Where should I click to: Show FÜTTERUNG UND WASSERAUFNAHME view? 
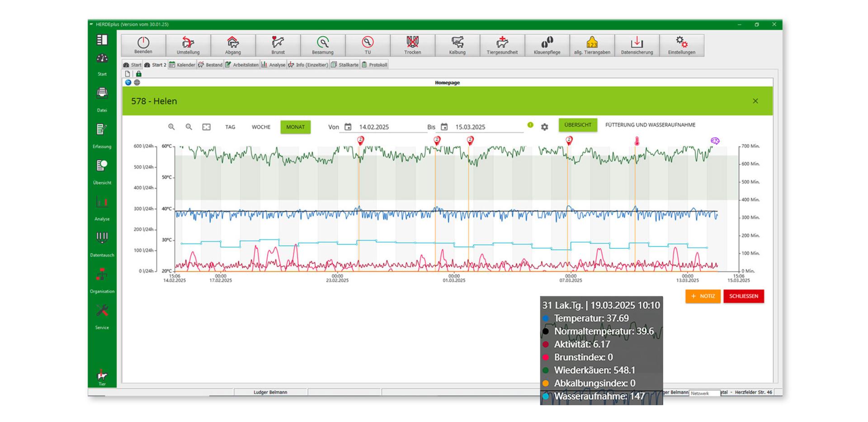point(650,125)
